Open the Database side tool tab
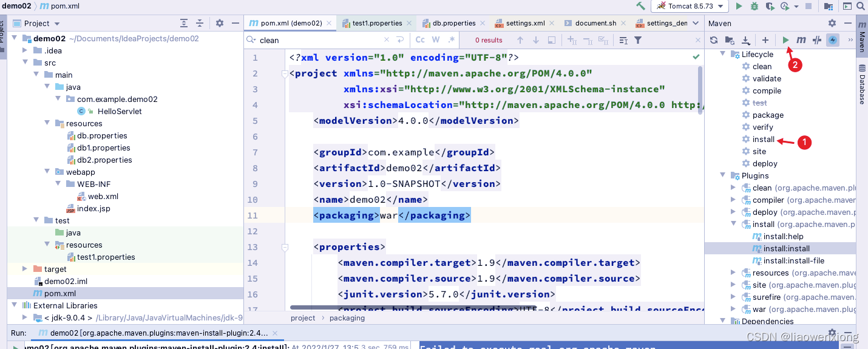 (x=861, y=85)
